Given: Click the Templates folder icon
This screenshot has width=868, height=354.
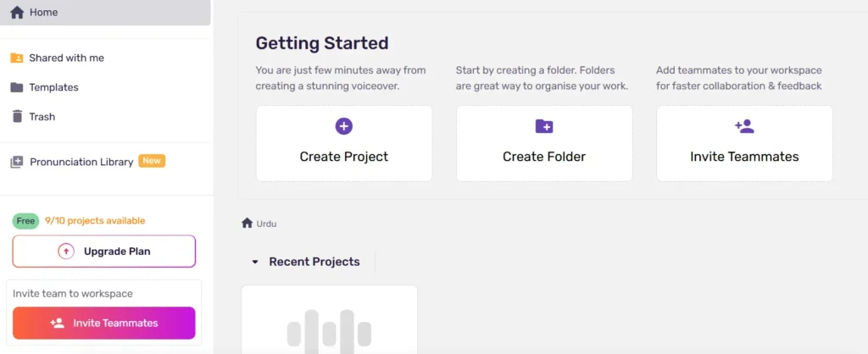Looking at the screenshot, I should 17,87.
